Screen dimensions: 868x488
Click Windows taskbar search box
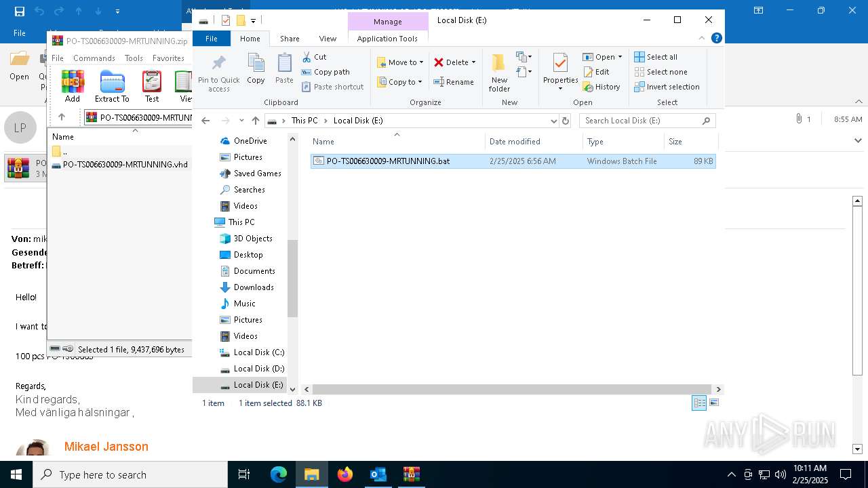click(x=130, y=474)
